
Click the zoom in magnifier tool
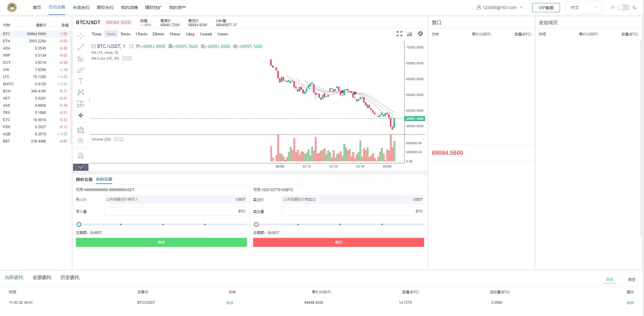point(81,141)
